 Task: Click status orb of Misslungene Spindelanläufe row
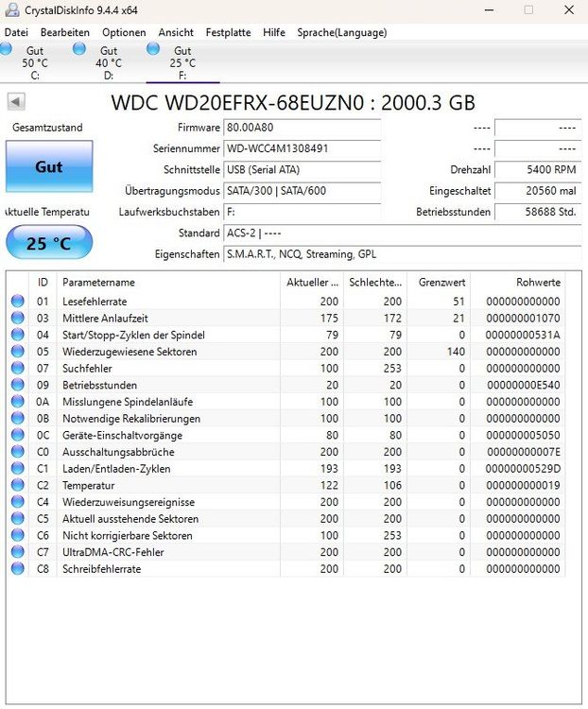tap(18, 402)
